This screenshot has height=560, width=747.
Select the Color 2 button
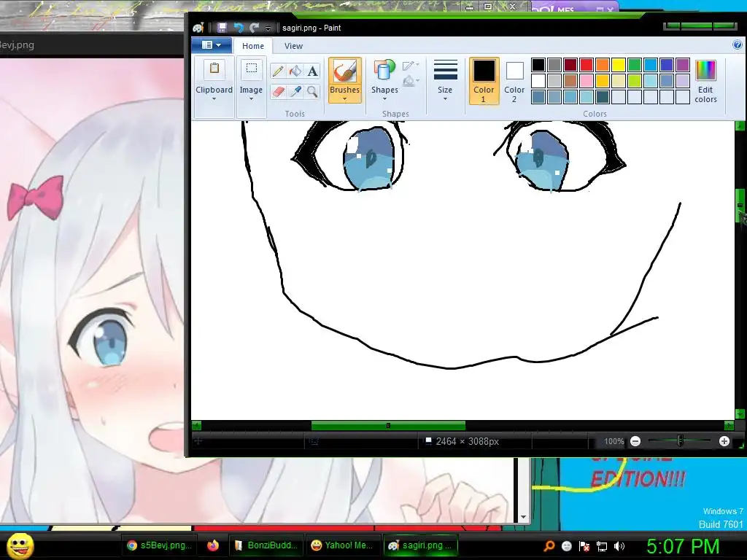514,81
